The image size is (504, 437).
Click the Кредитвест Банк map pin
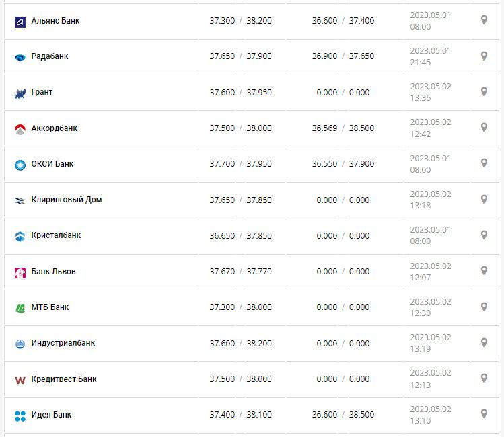click(x=483, y=378)
